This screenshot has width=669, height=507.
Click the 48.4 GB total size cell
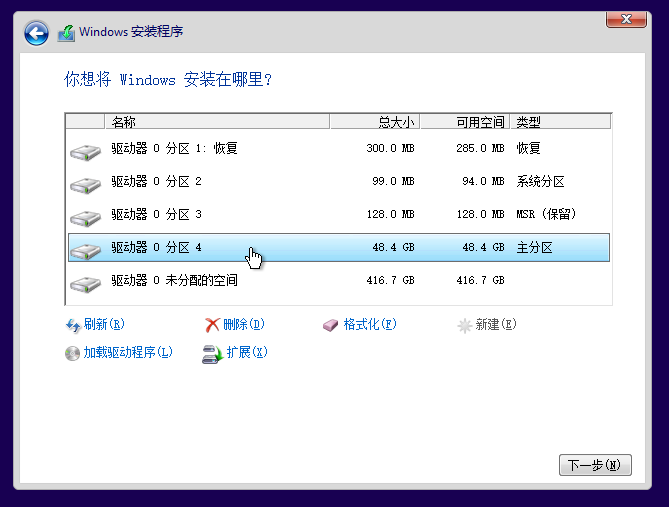coord(393,248)
